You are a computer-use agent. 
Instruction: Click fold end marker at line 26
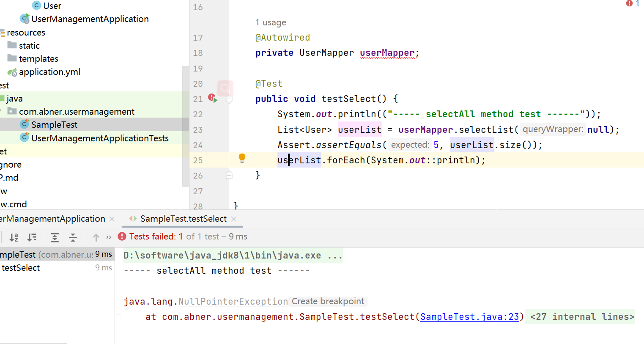coord(229,175)
